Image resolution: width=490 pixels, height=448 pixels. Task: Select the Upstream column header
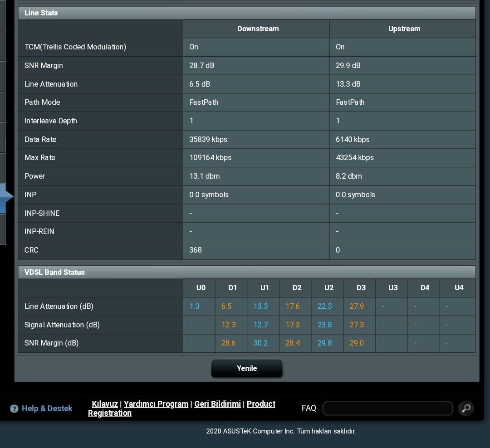pos(404,29)
